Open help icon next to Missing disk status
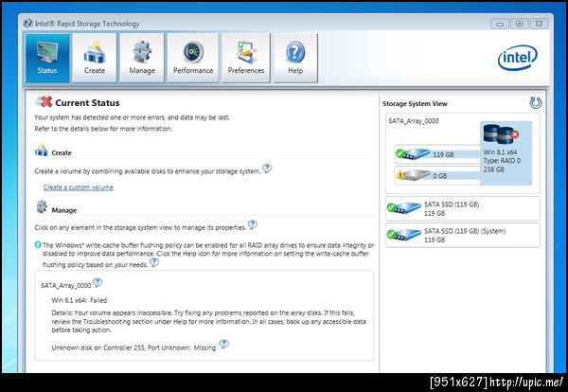 (224, 344)
